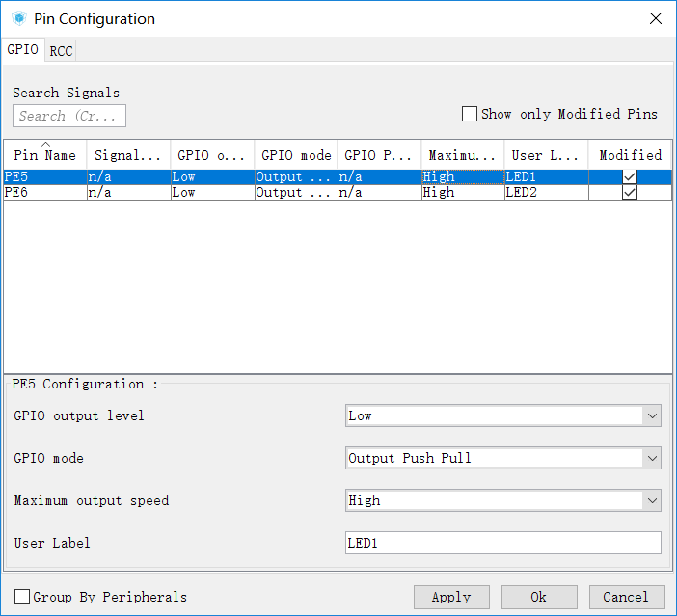The height and width of the screenshot is (616, 677).
Task: Click High speed cell in PE5 row
Action: click(462, 177)
